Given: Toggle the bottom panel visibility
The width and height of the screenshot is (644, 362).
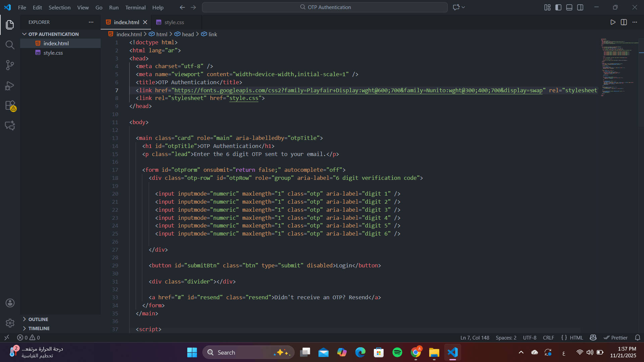Looking at the screenshot, I should click(569, 7).
